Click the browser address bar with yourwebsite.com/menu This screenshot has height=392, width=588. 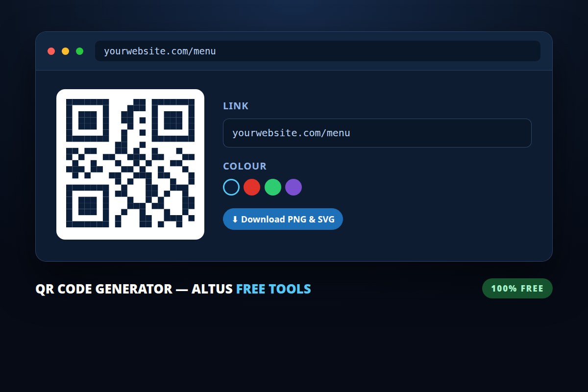(318, 51)
